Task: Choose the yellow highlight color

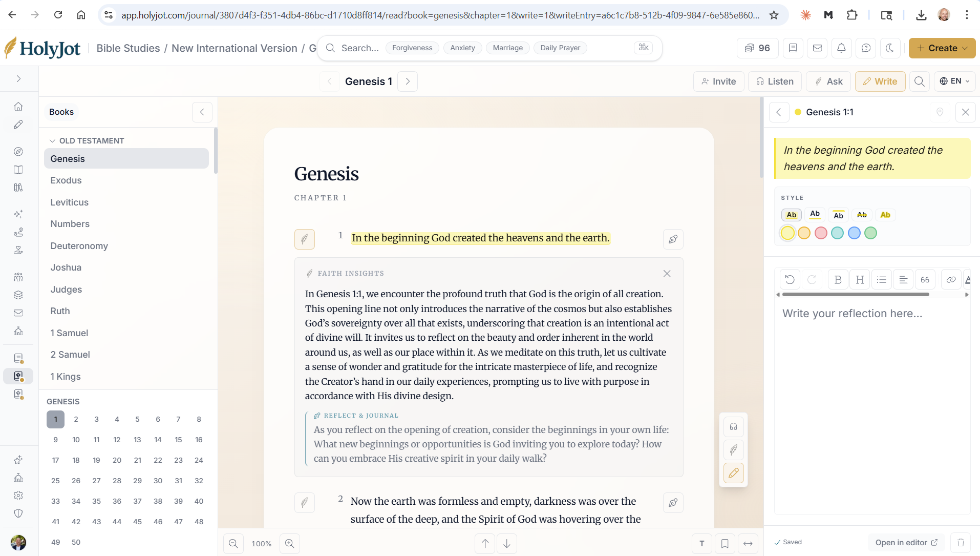Action: [x=787, y=233]
